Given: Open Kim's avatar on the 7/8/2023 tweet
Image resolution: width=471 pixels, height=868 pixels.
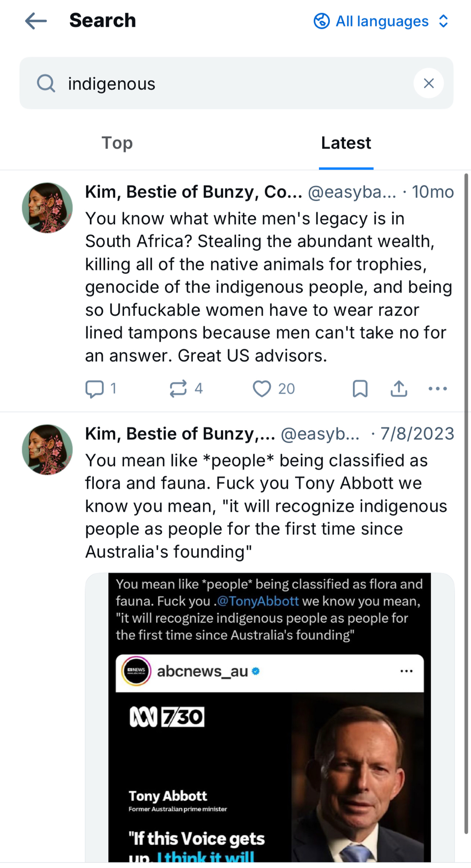Looking at the screenshot, I should (x=47, y=450).
